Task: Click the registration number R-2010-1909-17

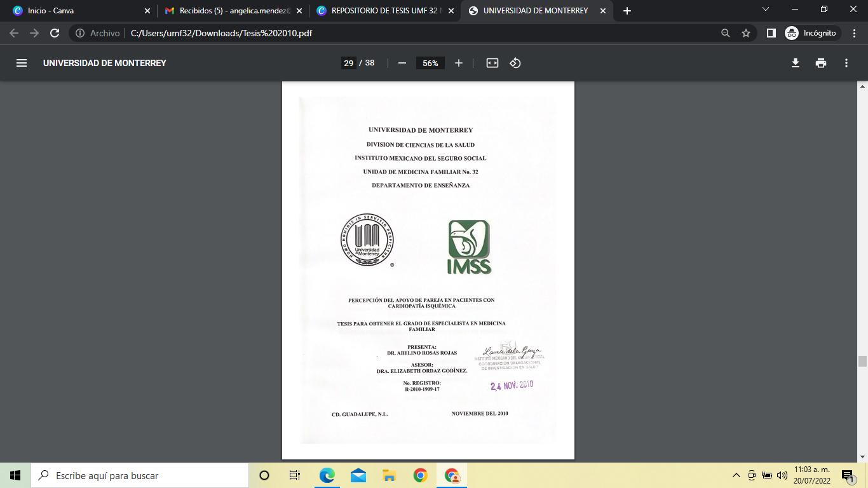Action: point(422,389)
